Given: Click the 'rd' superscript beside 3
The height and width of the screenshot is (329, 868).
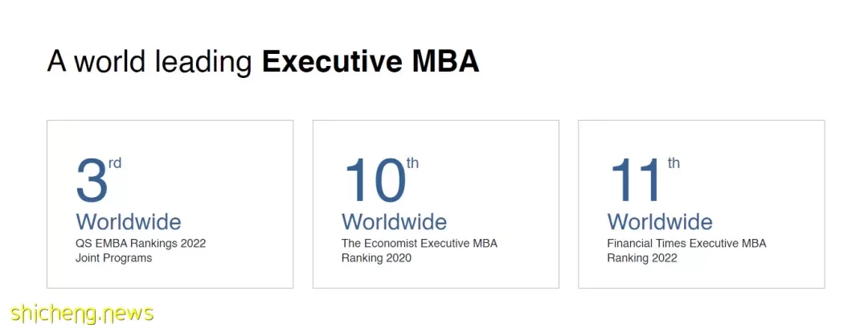Looking at the screenshot, I should point(115,163).
